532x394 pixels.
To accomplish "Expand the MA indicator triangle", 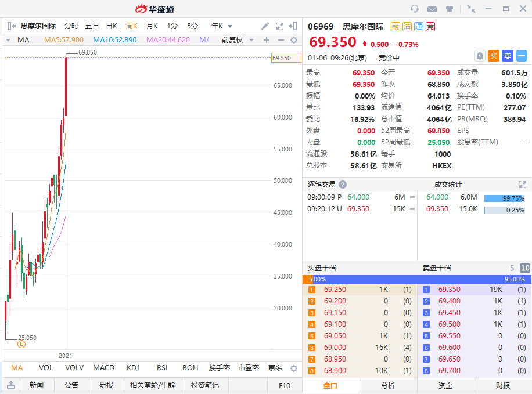I will coord(8,40).
